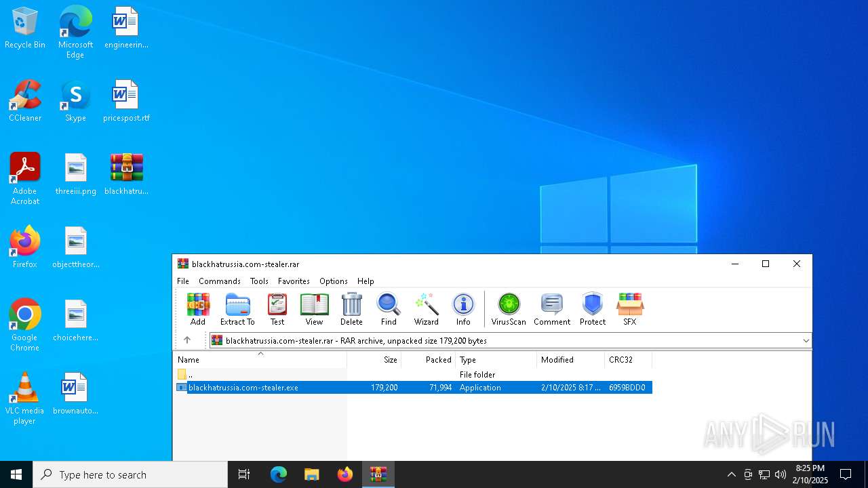Select Google Chrome desktop shortcut
Viewport: 868px width, 488px height.
tap(25, 325)
